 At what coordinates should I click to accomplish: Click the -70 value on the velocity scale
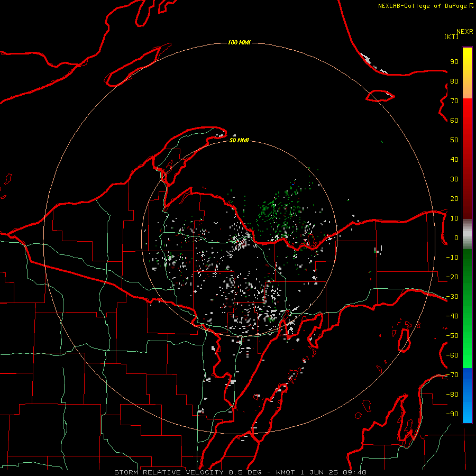click(452, 375)
